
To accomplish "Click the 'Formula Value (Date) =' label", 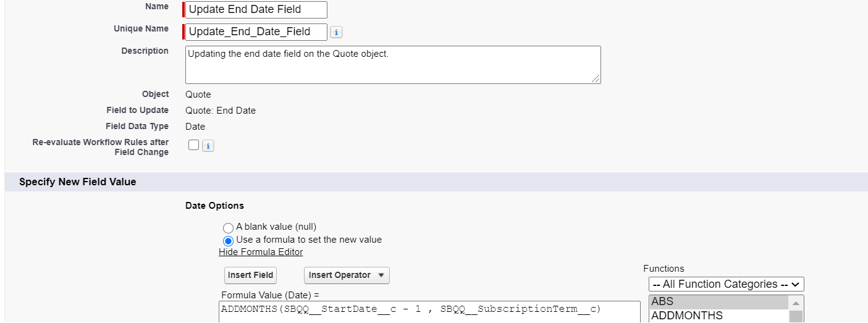I will tap(270, 295).
